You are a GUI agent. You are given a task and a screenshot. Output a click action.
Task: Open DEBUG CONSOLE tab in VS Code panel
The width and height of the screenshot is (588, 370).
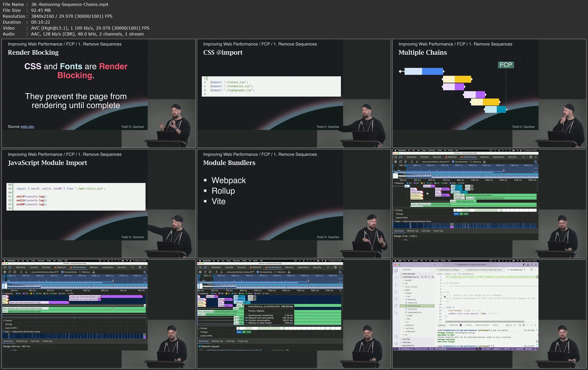(482, 325)
